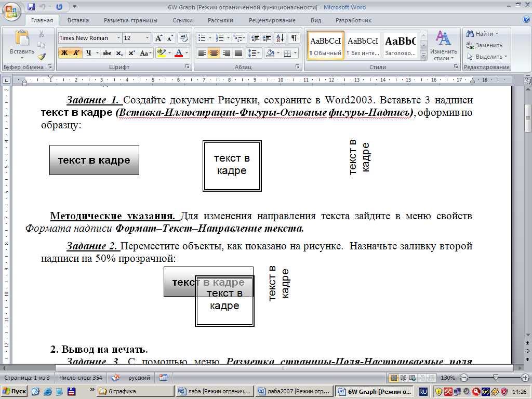The image size is (532, 399).
Task: Click the Office Button logo
Action: coord(11,11)
